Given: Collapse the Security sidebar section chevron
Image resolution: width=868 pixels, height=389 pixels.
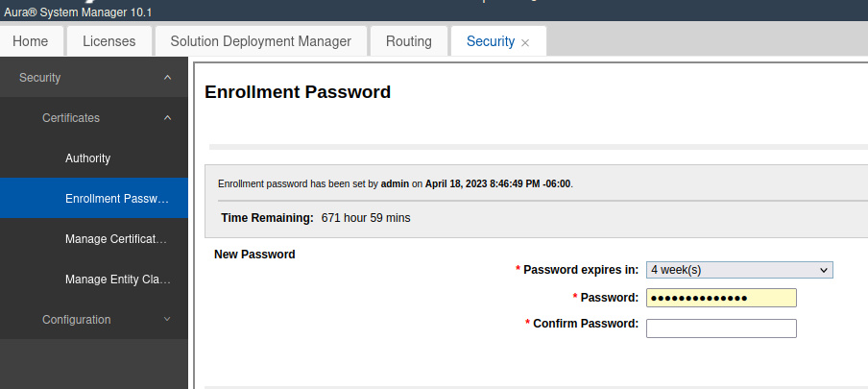Looking at the screenshot, I should pos(168,78).
